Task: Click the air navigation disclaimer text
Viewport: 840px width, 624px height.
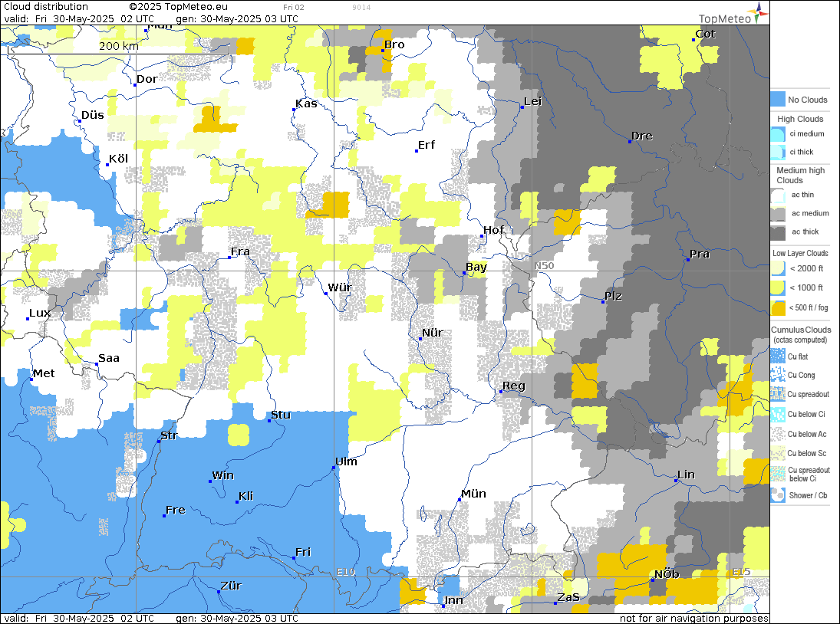Action: pyautogui.click(x=693, y=618)
